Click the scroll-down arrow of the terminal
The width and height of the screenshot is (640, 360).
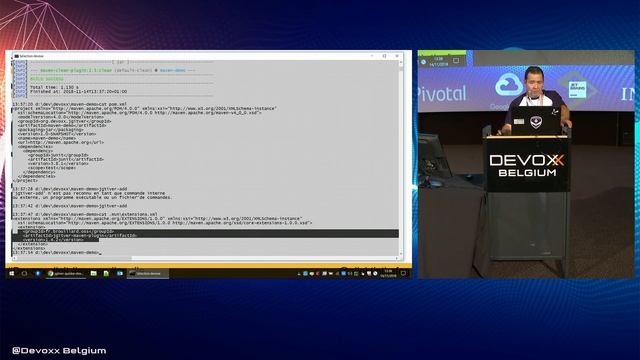(401, 253)
